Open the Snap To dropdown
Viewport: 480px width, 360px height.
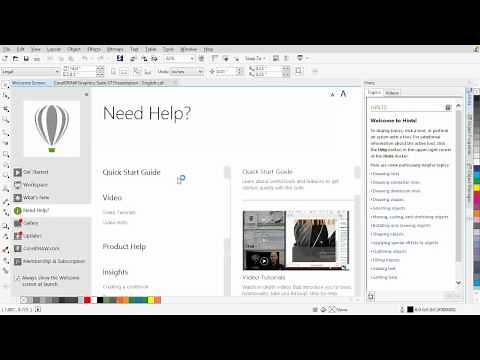point(256,58)
